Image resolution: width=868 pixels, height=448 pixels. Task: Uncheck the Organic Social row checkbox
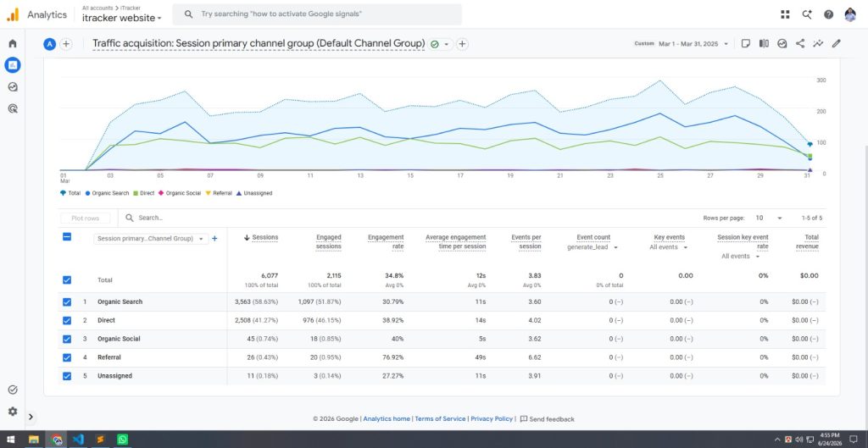coord(67,339)
